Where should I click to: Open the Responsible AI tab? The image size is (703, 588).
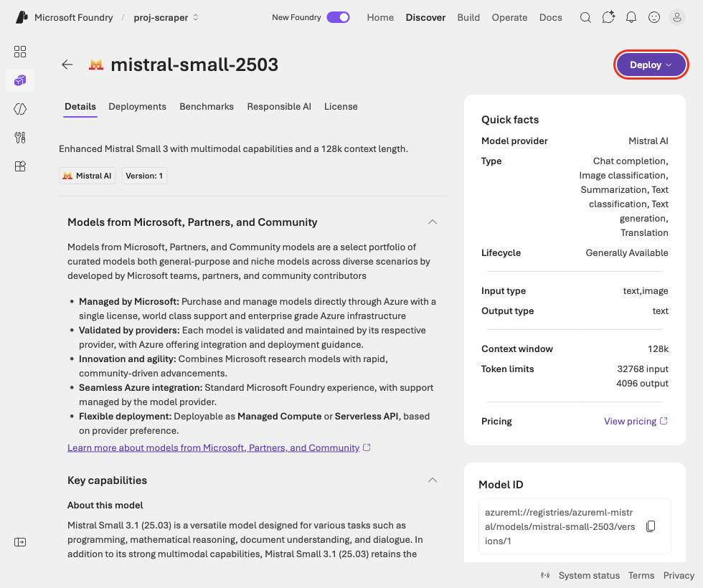coord(279,107)
